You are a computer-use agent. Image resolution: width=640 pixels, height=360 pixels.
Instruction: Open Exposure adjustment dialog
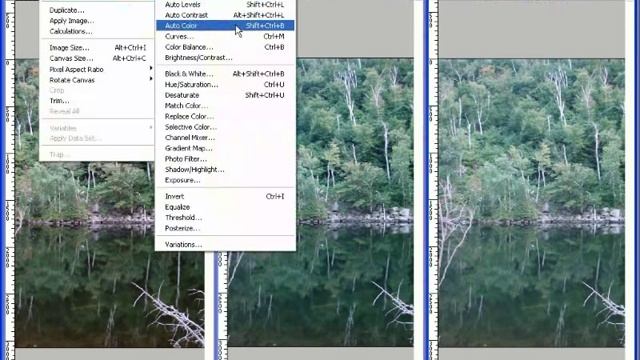click(225, 180)
